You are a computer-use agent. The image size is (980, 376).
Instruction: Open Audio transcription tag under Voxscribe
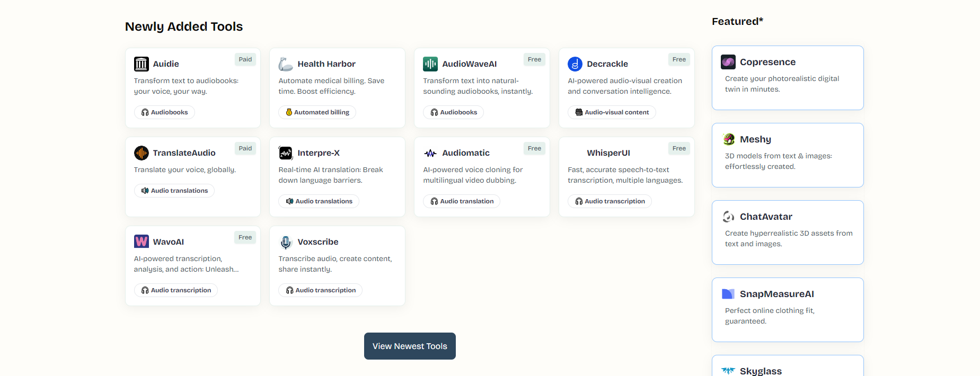321,290
